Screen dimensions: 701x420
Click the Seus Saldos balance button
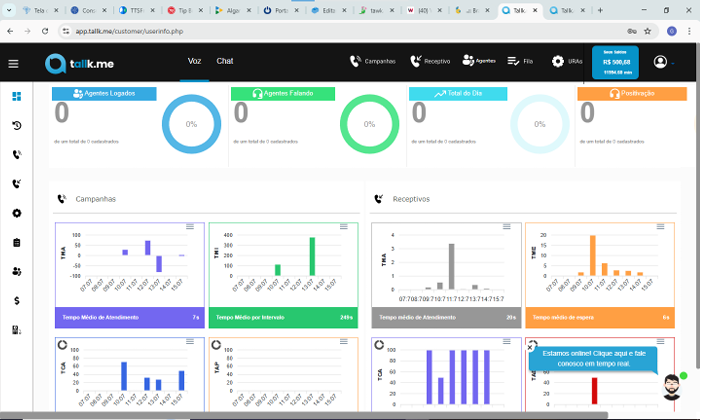(615, 63)
